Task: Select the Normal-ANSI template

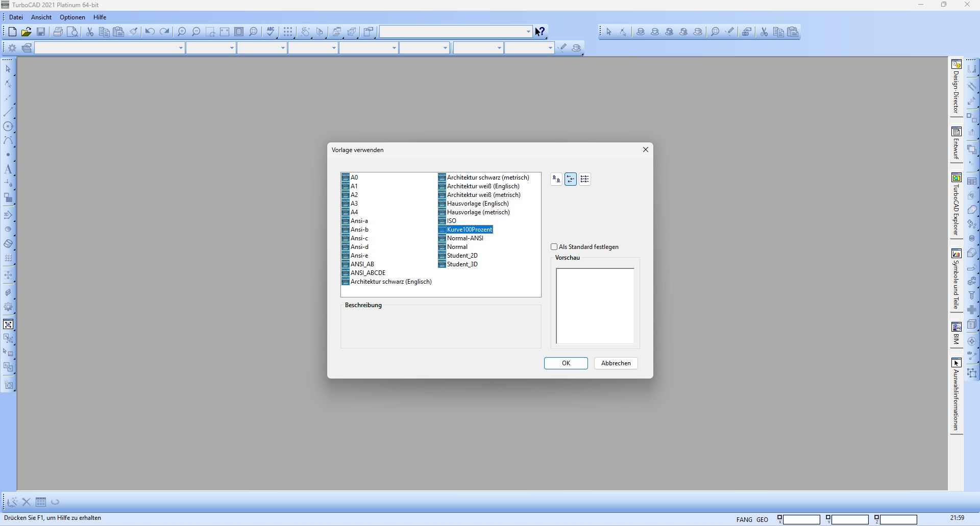Action: 461,238
